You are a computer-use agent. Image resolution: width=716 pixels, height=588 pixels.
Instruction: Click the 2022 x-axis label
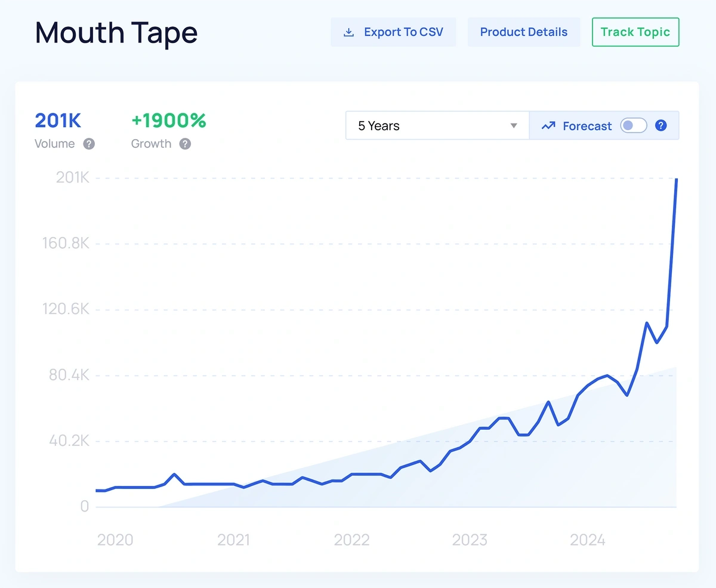point(352,540)
